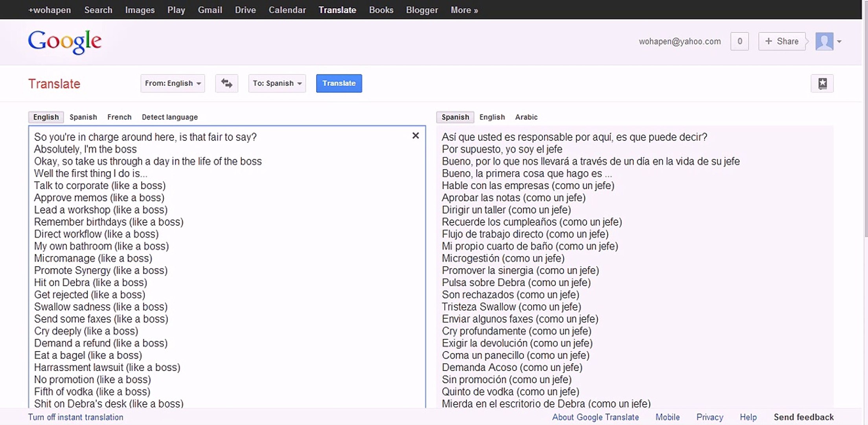The height and width of the screenshot is (425, 868).
Task: Select the Spanish source language tab
Action: tap(83, 117)
